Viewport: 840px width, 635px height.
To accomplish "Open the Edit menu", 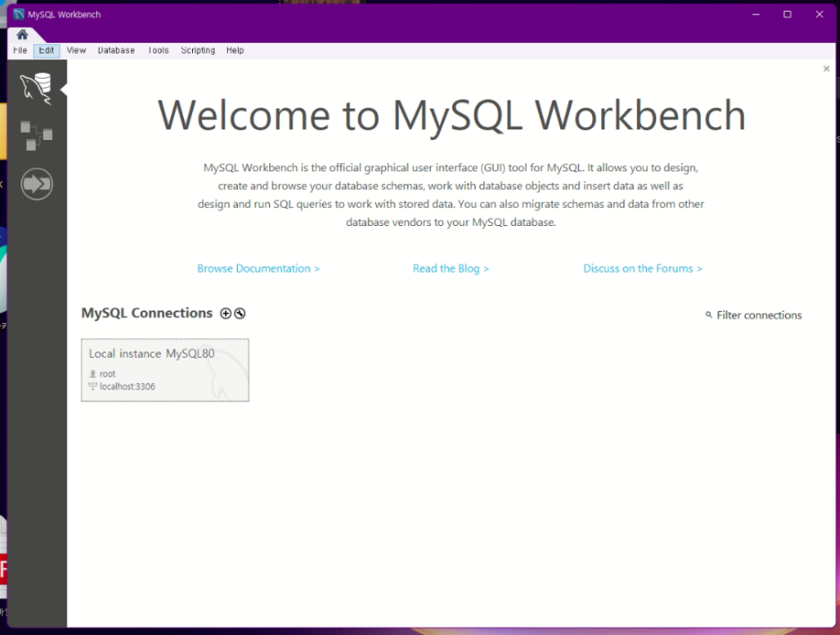I will 47,50.
